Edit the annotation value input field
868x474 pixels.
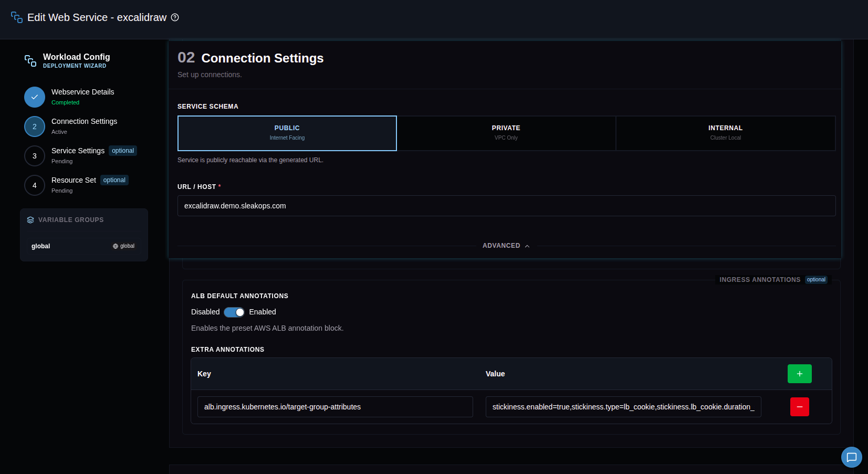[623, 407]
